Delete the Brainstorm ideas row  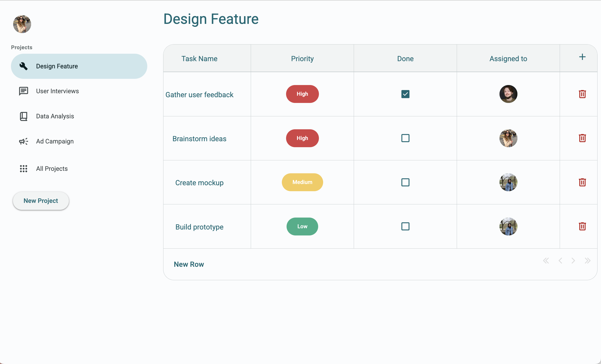[582, 138]
